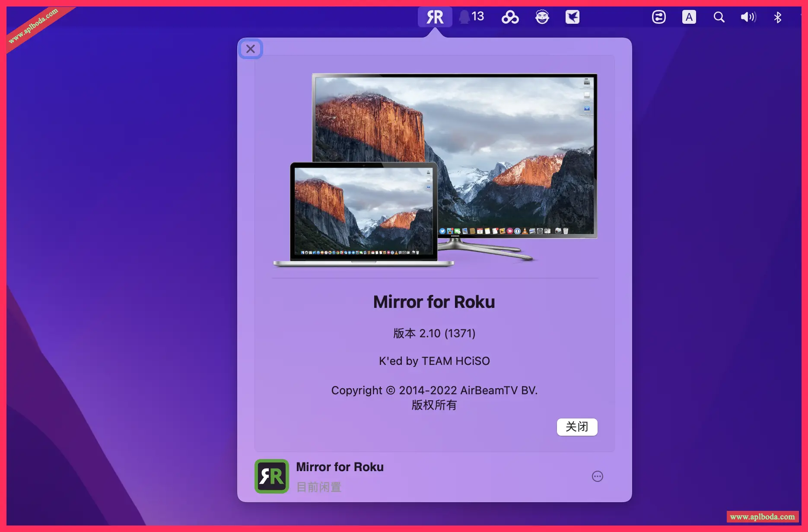Click the www.aplboda.com watermark at bottom right
The height and width of the screenshot is (532, 808).
coord(762,517)
